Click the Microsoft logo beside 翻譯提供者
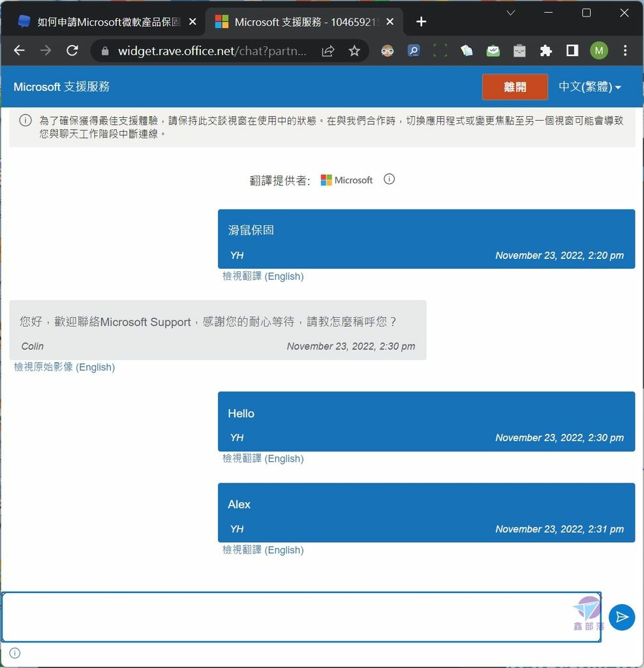The width and height of the screenshot is (644, 668). click(x=346, y=180)
